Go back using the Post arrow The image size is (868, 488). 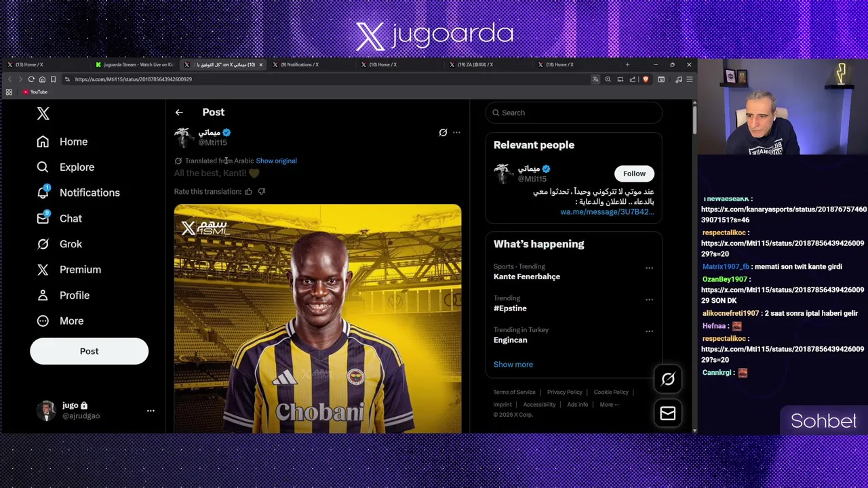pyautogui.click(x=179, y=113)
